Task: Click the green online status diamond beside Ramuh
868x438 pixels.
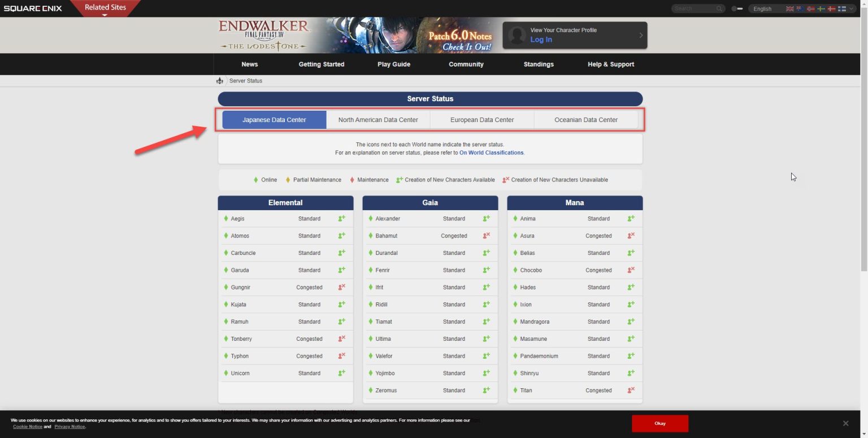Action: [x=226, y=322]
